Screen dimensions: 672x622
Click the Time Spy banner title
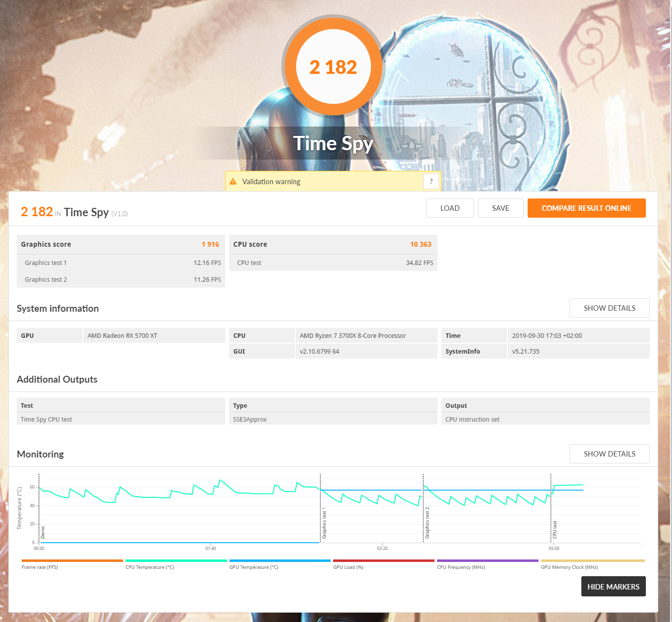point(334,143)
